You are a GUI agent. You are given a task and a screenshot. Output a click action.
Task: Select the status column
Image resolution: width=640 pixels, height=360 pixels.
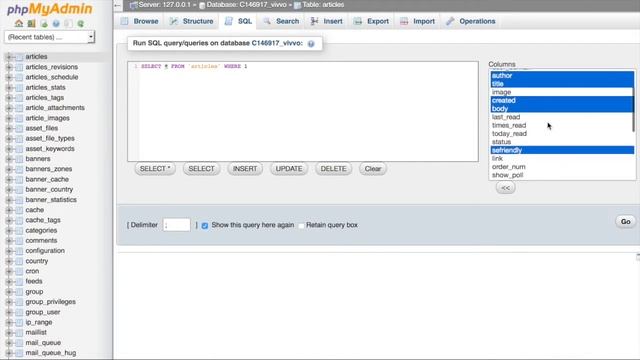point(561,142)
